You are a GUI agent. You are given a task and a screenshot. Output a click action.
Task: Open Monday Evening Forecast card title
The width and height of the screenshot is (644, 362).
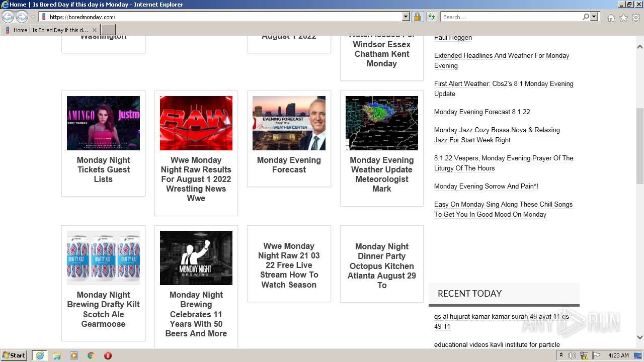coord(289,165)
